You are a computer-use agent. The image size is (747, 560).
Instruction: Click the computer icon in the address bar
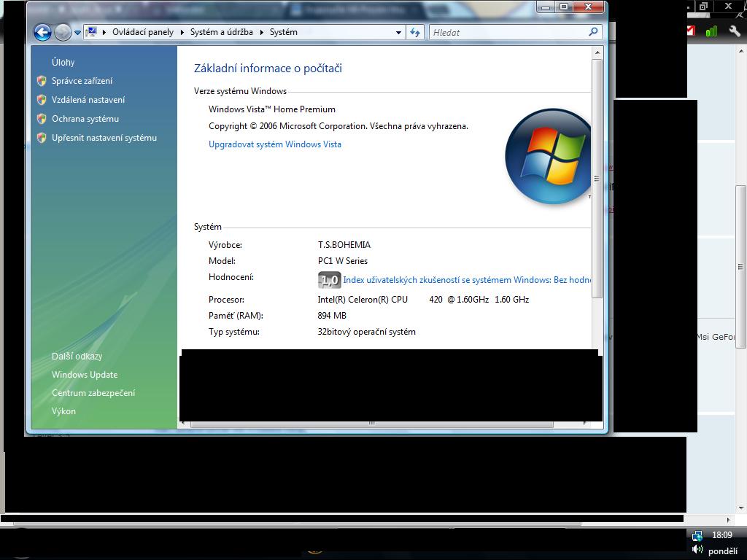91,32
